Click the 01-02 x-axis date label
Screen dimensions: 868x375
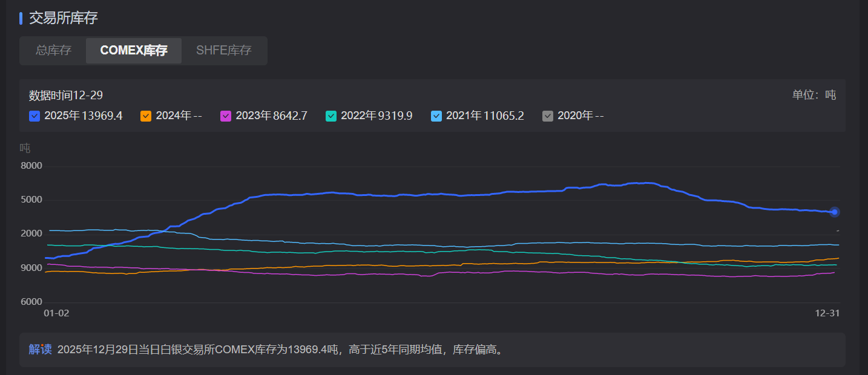(x=57, y=313)
